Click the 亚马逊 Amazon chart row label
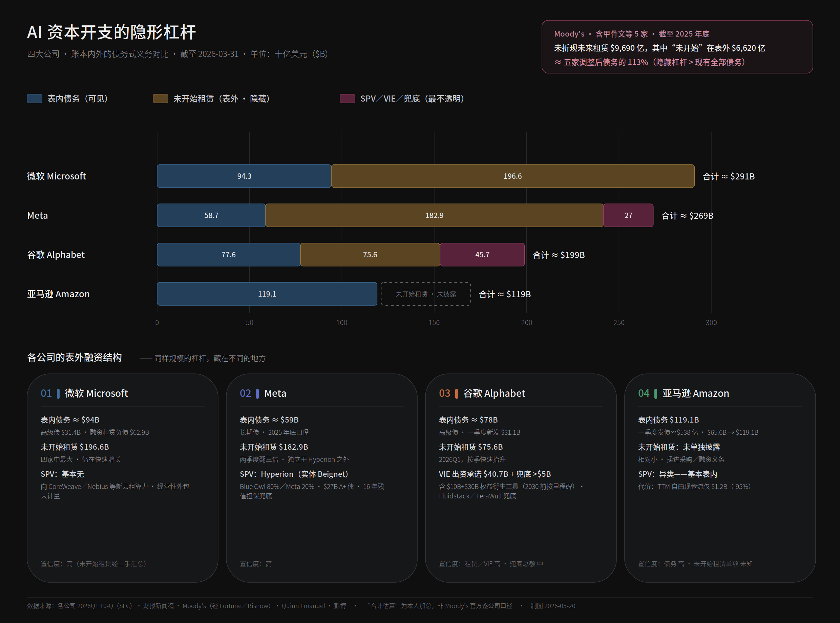Image resolution: width=840 pixels, height=623 pixels. pyautogui.click(x=59, y=294)
